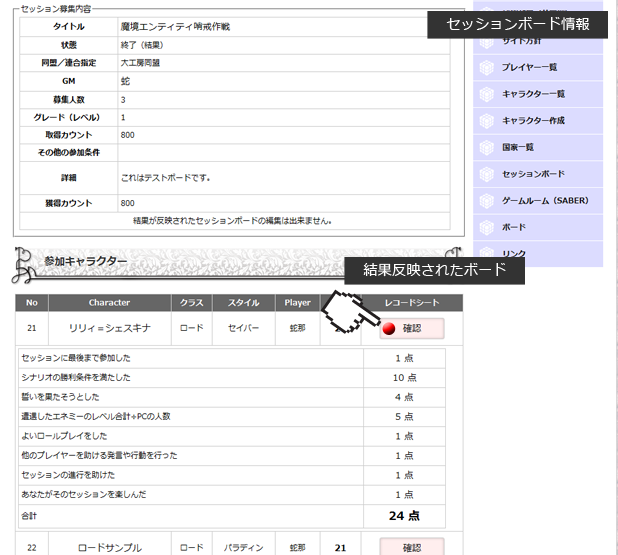Click the Player column header
Image resolution: width=618 pixels, height=555 pixels.
(298, 303)
